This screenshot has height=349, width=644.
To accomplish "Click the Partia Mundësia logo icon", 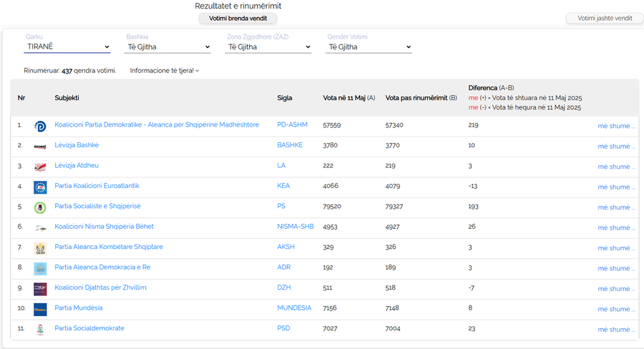I will [40, 309].
